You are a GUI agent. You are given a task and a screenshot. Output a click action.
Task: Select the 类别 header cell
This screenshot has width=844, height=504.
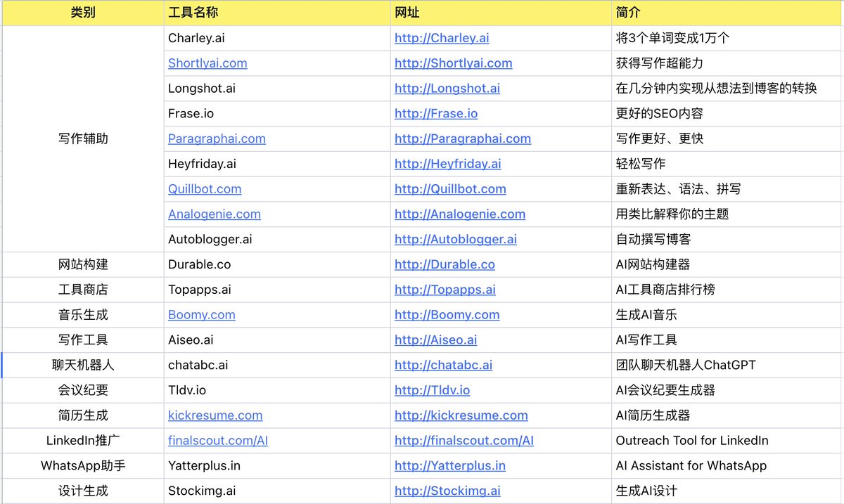[83, 13]
